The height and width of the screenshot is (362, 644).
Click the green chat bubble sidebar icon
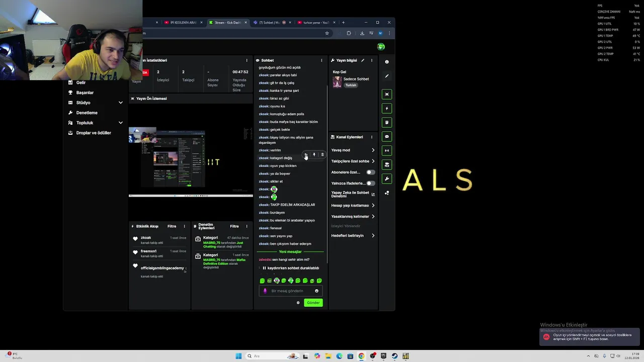tap(387, 137)
